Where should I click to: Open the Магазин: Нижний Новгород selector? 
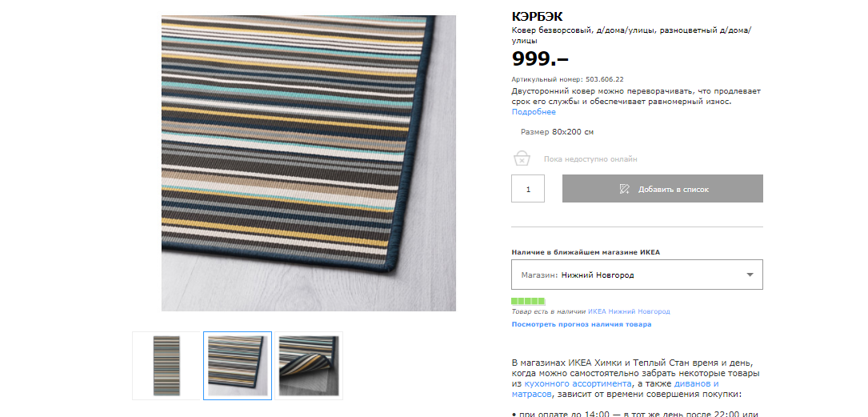[637, 275]
